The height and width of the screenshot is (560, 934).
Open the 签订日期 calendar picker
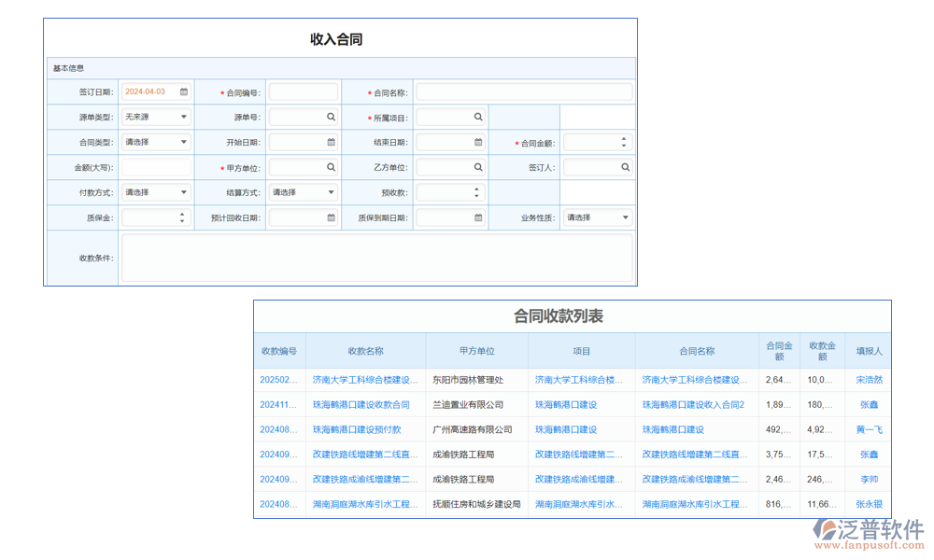point(182,91)
